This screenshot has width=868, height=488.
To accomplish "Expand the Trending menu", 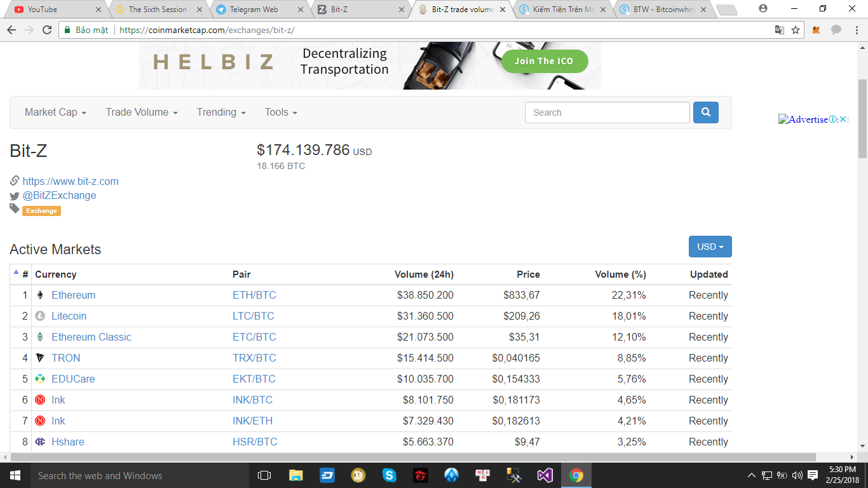I will 221,112.
